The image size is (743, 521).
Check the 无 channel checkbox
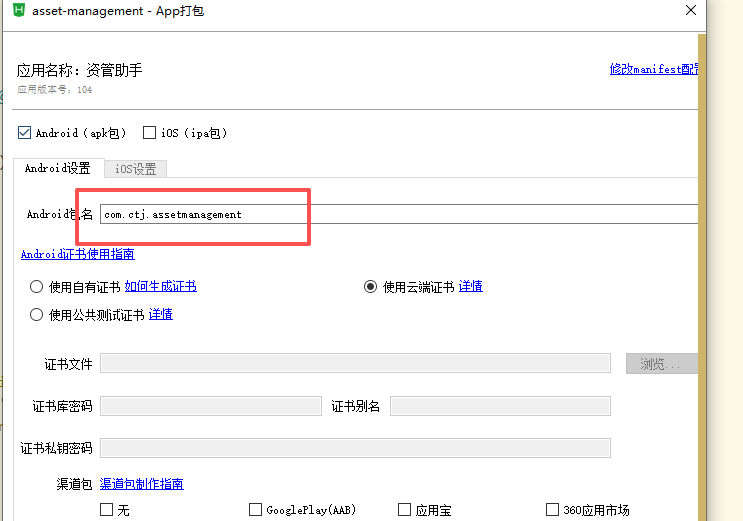pyautogui.click(x=107, y=510)
